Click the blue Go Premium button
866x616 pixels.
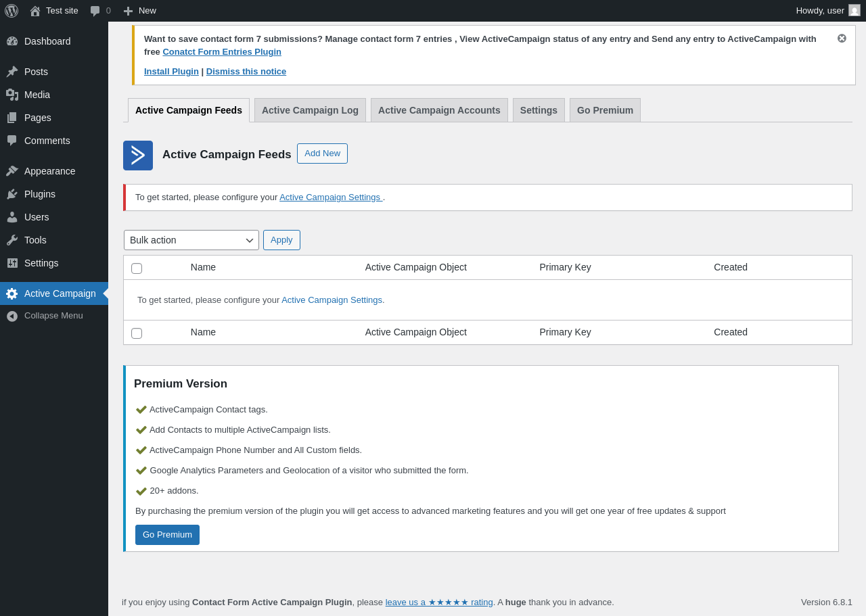click(167, 535)
